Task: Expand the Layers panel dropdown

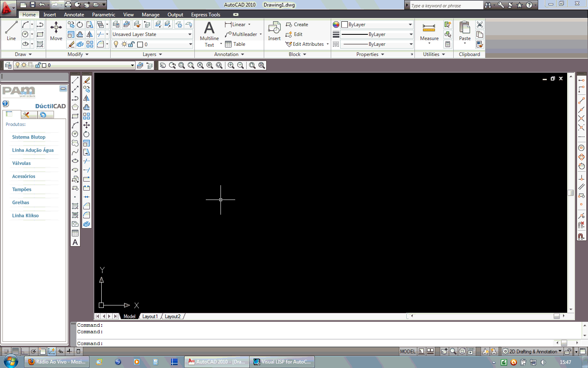Action: [152, 54]
